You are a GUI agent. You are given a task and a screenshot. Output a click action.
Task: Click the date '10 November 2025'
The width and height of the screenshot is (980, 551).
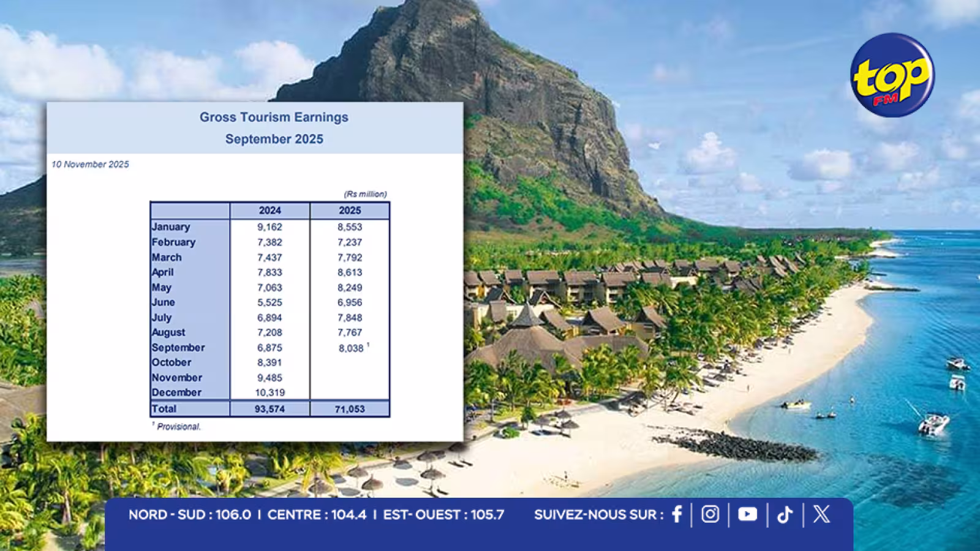90,164
